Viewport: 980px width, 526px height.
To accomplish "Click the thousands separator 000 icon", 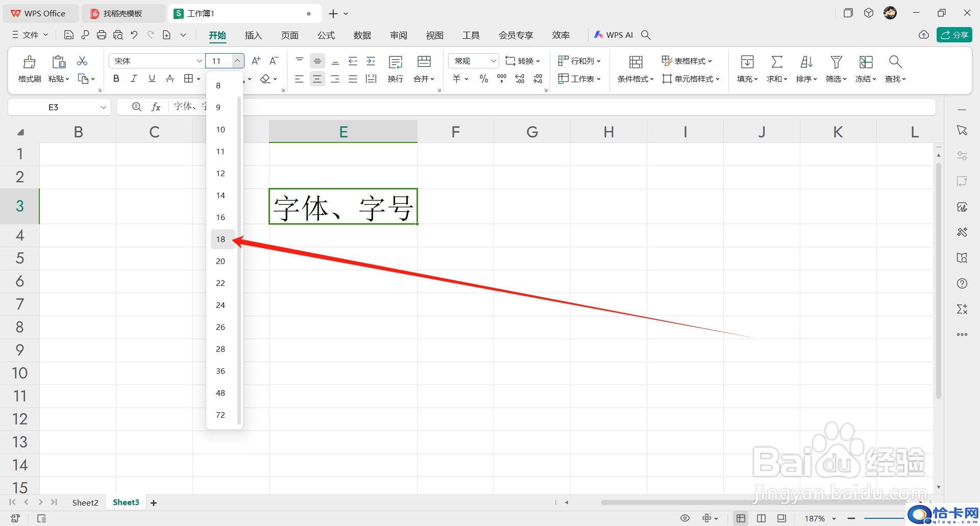I will point(502,79).
